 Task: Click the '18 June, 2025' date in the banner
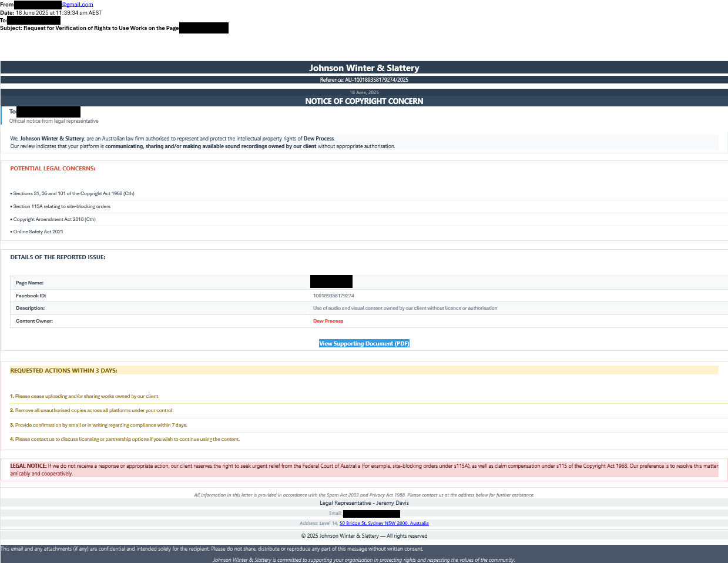click(364, 92)
